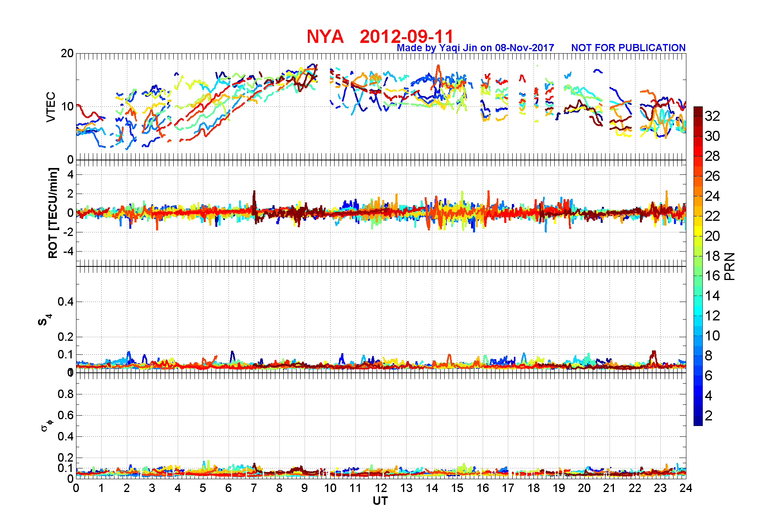Click the UT axis tick "21"
The image size is (762, 532).
tap(610, 488)
